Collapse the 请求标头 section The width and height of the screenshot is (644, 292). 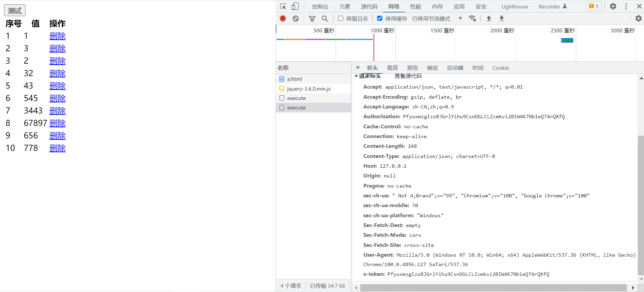(356, 76)
